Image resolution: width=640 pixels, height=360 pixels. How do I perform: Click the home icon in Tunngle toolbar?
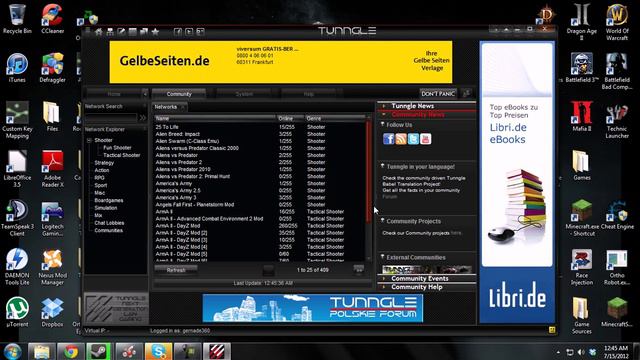pyautogui.click(x=99, y=31)
